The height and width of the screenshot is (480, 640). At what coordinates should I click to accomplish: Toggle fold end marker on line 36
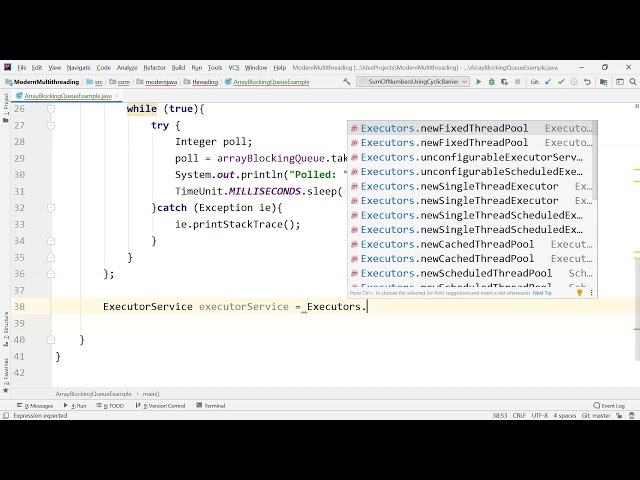[x=51, y=274]
